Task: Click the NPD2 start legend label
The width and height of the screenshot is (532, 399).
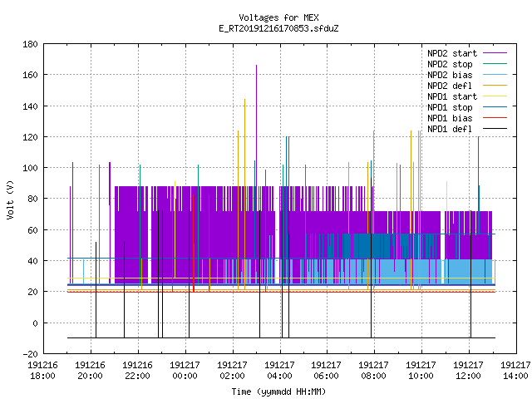Action: tap(452, 53)
